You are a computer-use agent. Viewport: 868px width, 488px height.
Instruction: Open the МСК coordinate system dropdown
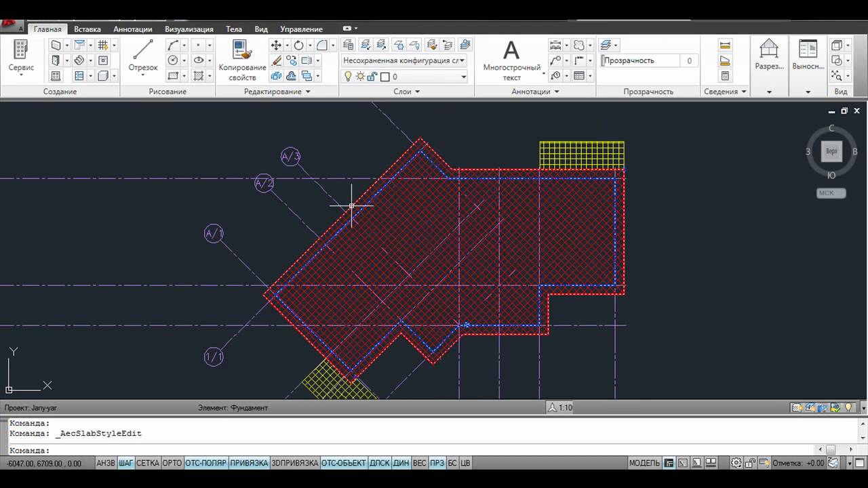tap(831, 193)
